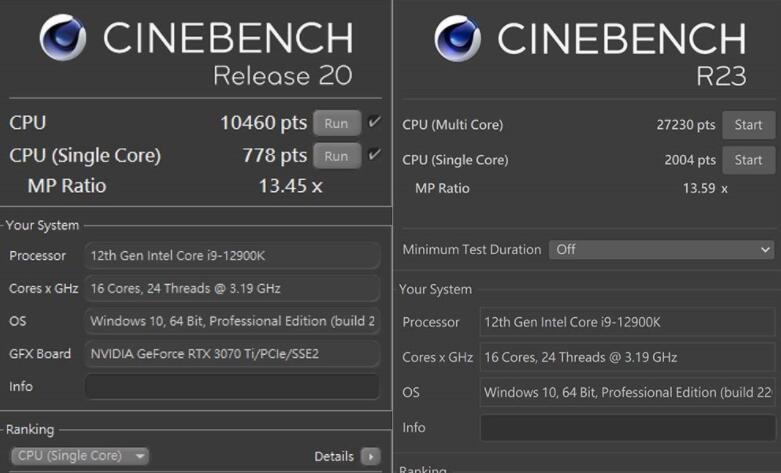Click the OS field in R23 panel
781x473 pixels.
coord(627,393)
